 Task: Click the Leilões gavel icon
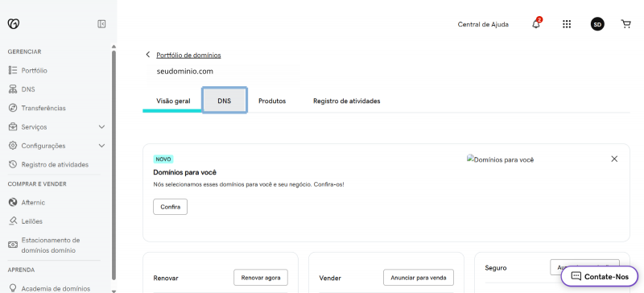pos(13,221)
